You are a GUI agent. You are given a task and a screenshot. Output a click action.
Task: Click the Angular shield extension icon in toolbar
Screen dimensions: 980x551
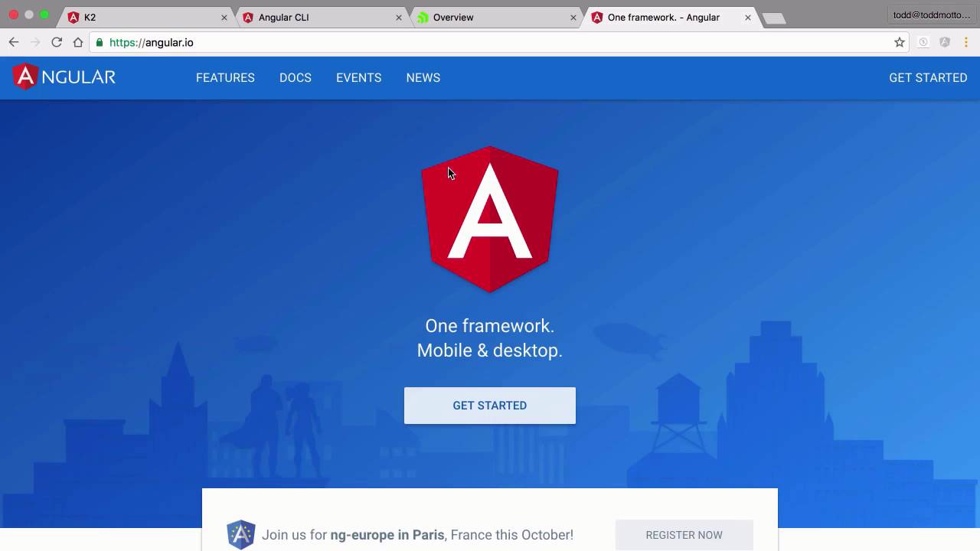click(945, 42)
